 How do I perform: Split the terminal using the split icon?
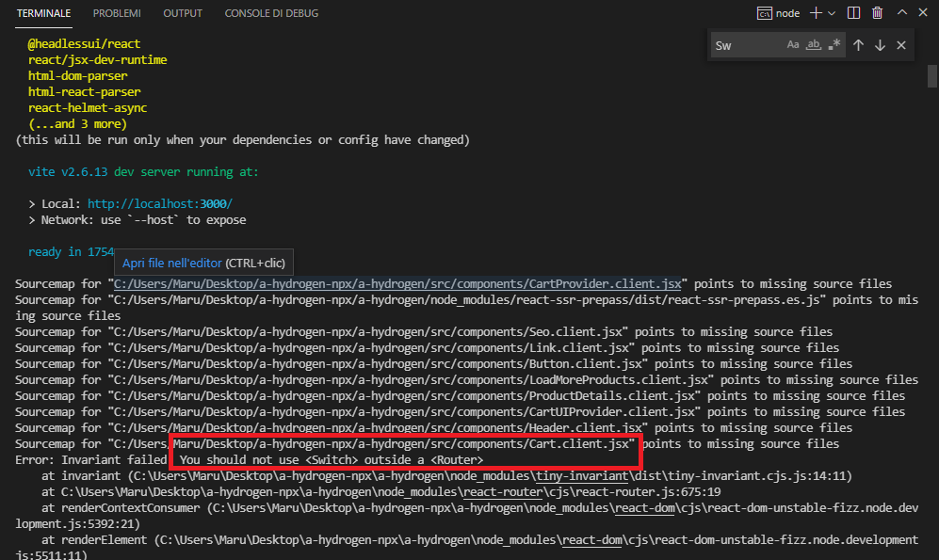coord(853,12)
